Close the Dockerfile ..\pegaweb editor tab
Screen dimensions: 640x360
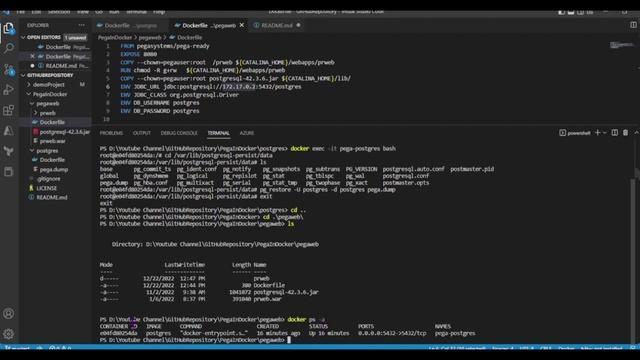click(242, 25)
